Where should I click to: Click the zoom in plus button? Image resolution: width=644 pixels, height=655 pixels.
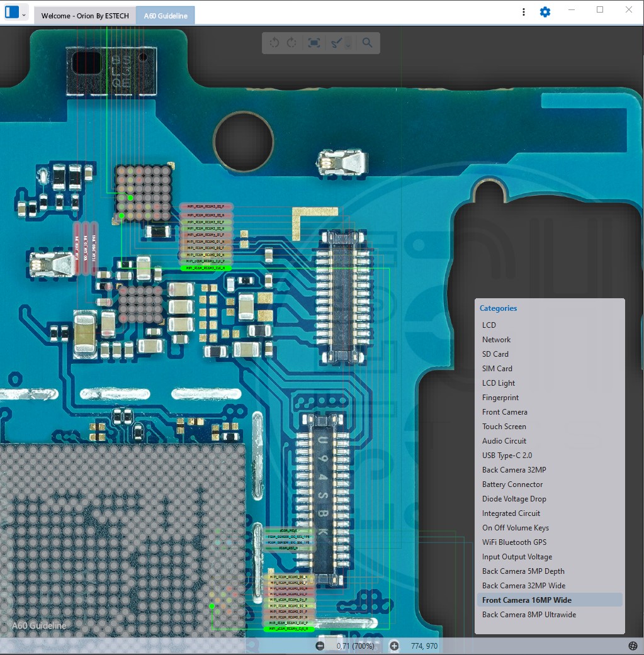point(394,646)
